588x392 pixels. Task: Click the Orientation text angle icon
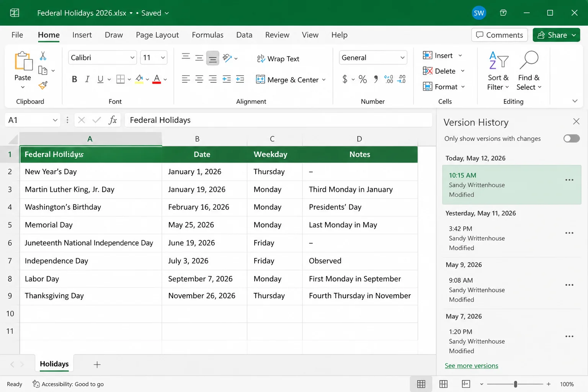pos(227,58)
